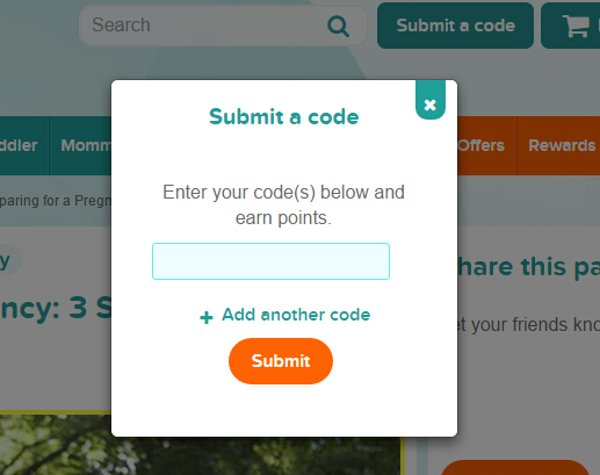The width and height of the screenshot is (600, 475).
Task: Click the plus icon beside Add another code
Action: 207,317
